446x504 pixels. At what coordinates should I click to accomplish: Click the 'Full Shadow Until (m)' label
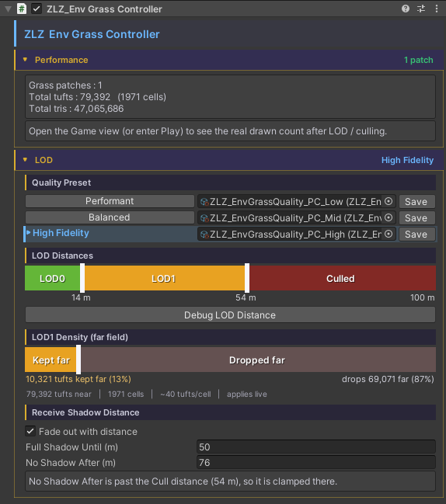71,447
